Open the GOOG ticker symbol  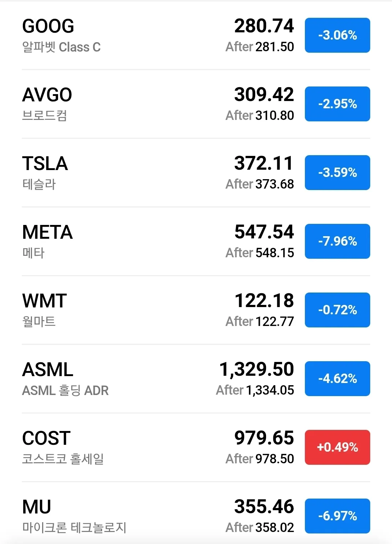tap(48, 26)
